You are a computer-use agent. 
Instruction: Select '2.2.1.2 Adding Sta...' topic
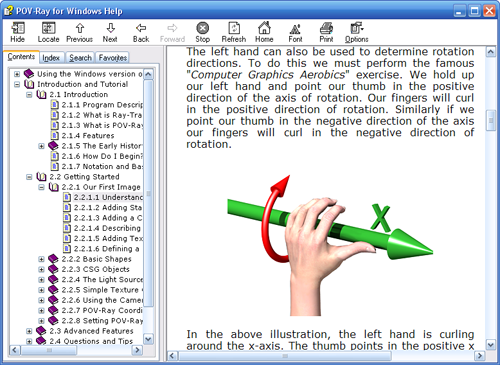click(108, 208)
